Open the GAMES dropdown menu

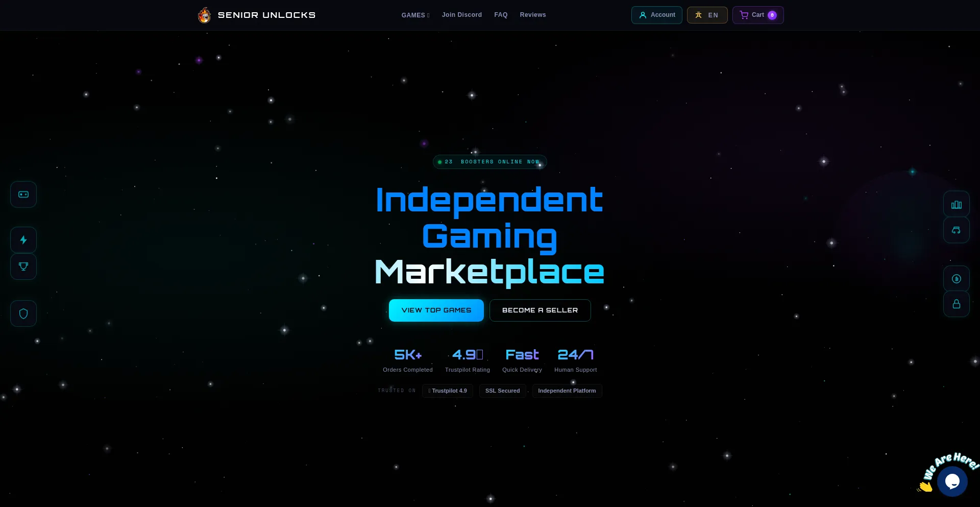tap(415, 15)
